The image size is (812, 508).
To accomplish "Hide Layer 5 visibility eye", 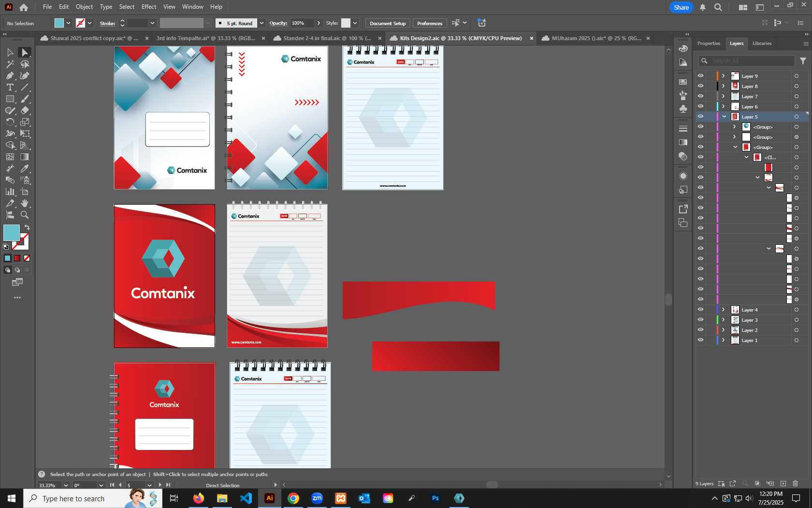I will point(700,117).
